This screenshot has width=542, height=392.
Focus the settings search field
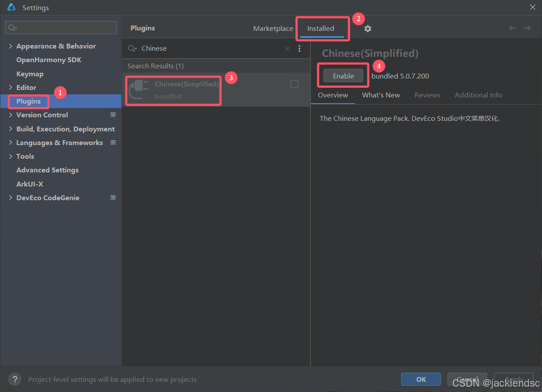[x=61, y=28]
